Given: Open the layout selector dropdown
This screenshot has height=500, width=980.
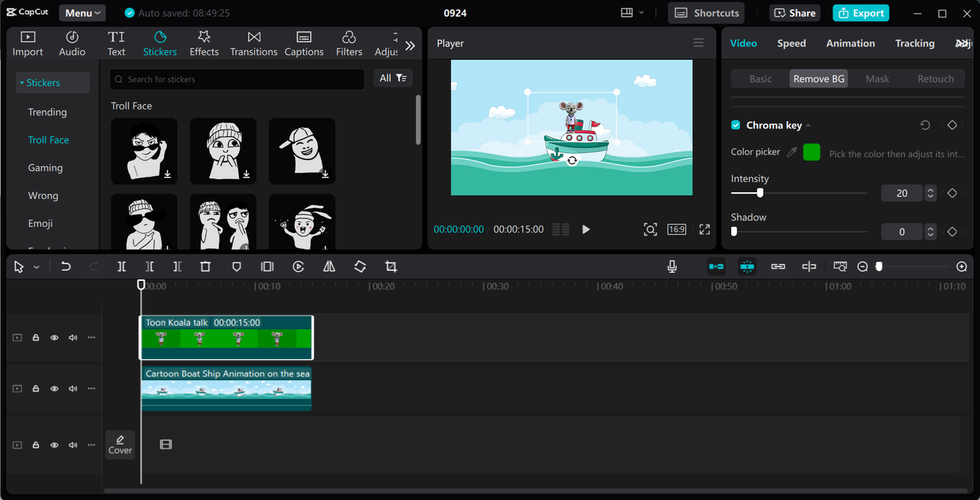Looking at the screenshot, I should (x=632, y=13).
